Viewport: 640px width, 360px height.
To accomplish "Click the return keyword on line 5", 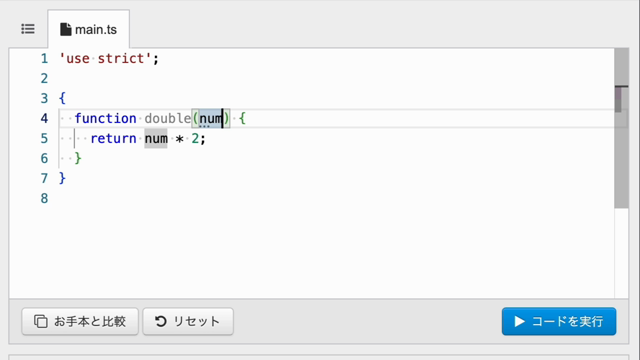I will [113, 138].
